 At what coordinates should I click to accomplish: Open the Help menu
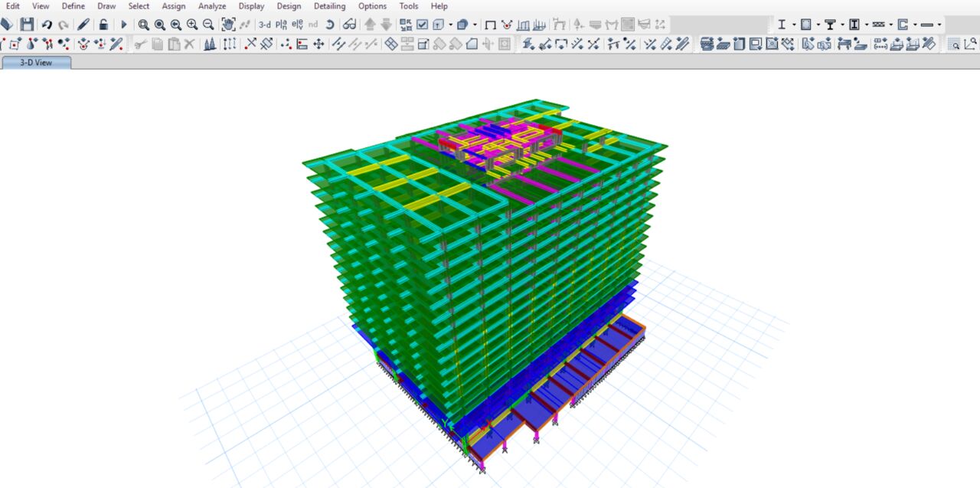click(x=439, y=6)
